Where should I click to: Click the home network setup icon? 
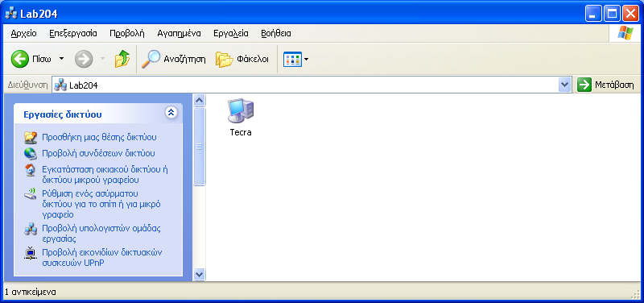coord(31,170)
